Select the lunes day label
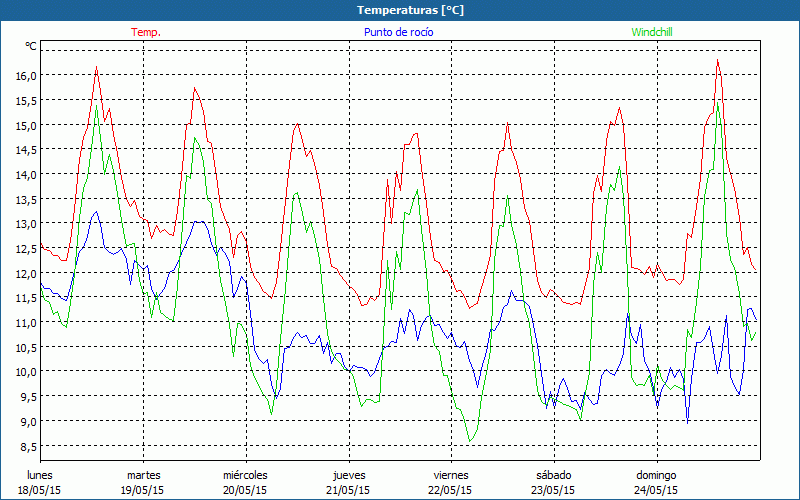Image resolution: width=800 pixels, height=500 pixels. coord(40,475)
